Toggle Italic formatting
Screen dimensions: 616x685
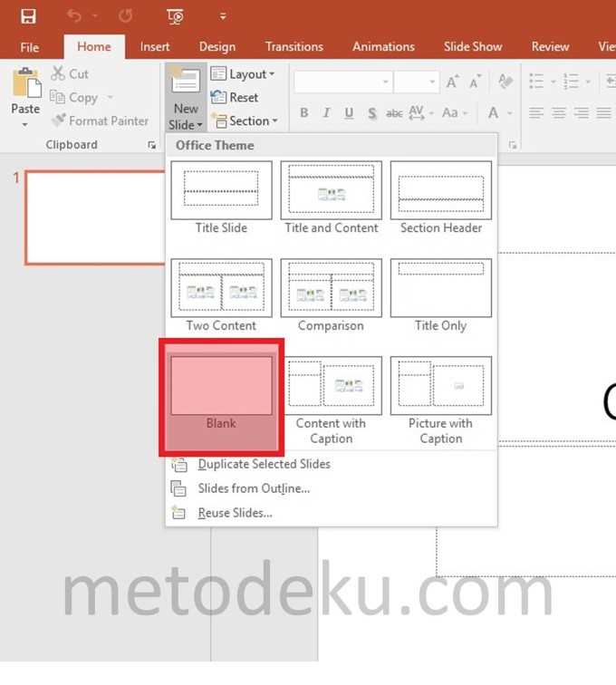tap(326, 113)
